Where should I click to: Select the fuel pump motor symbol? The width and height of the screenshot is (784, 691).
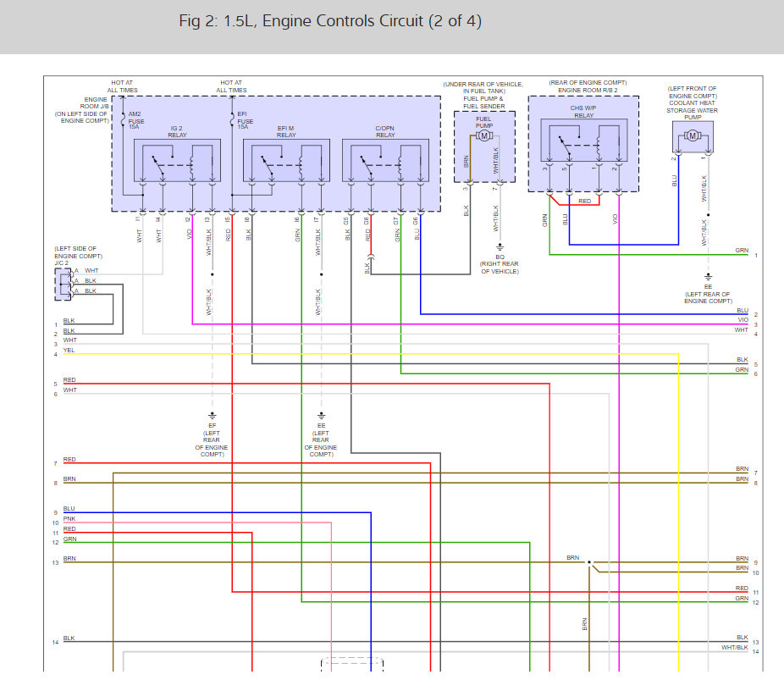tap(484, 135)
